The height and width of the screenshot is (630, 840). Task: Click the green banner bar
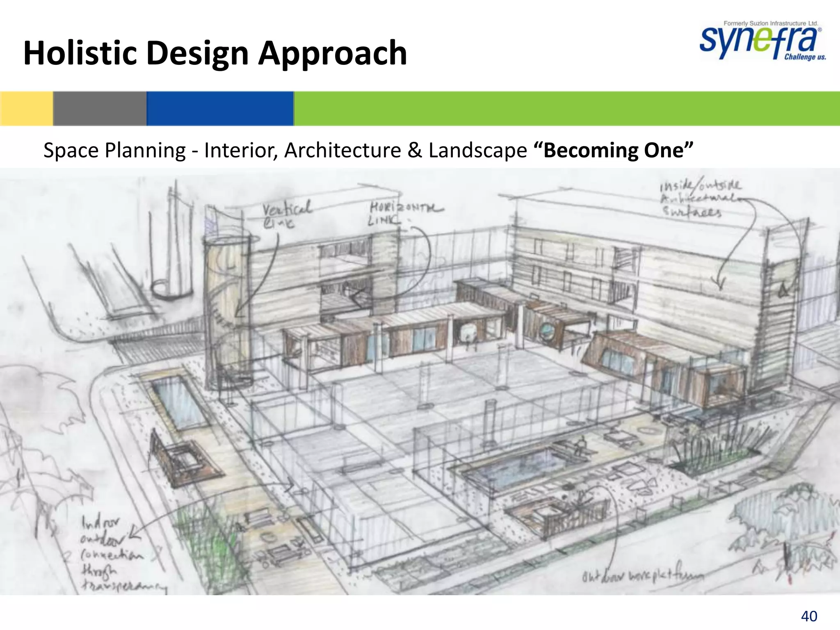566,108
